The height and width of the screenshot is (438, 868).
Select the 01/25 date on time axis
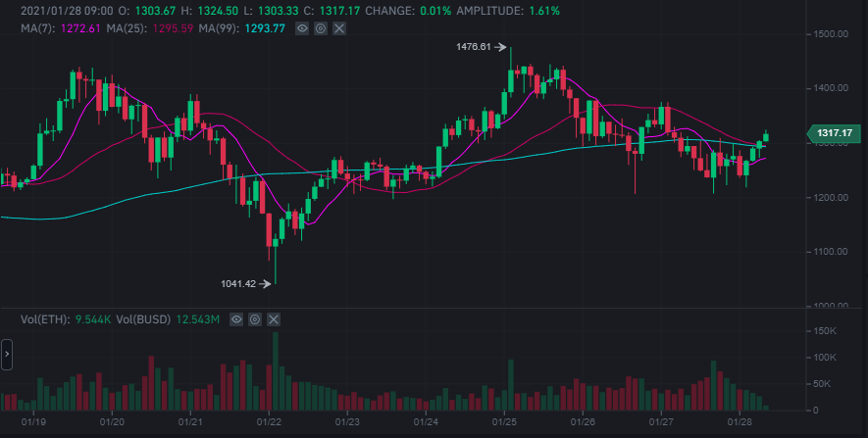(x=504, y=422)
